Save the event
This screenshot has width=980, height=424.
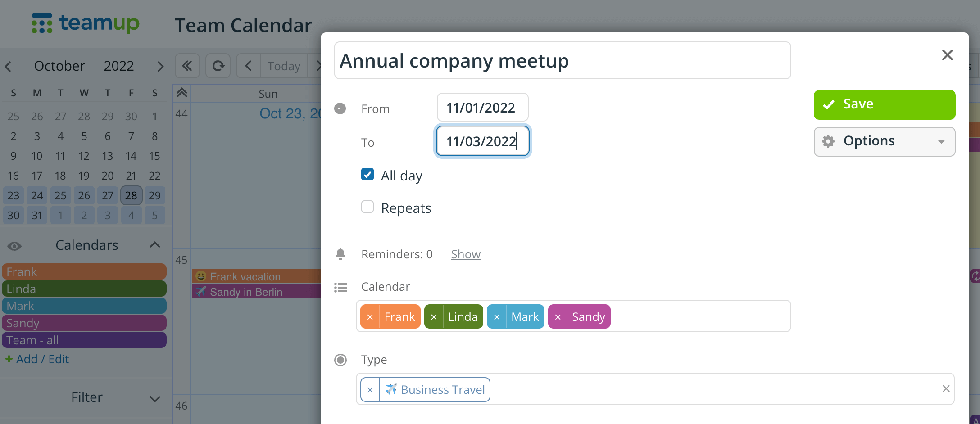click(884, 104)
